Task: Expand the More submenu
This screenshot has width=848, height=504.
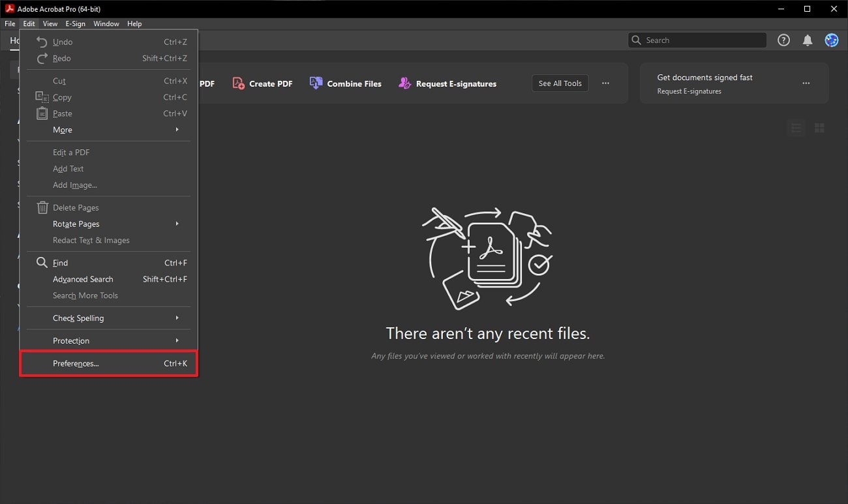Action: pyautogui.click(x=108, y=130)
